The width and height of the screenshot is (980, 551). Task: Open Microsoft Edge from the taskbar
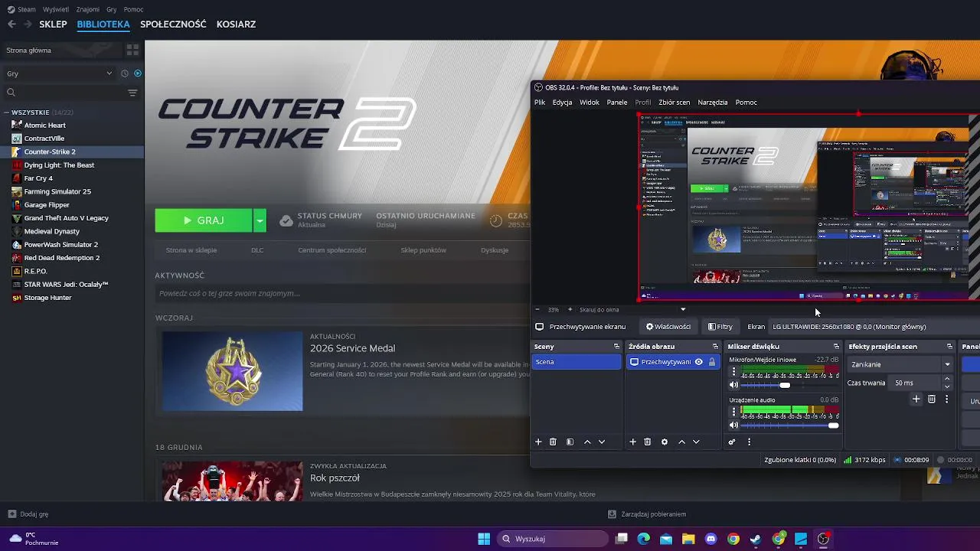pyautogui.click(x=644, y=539)
